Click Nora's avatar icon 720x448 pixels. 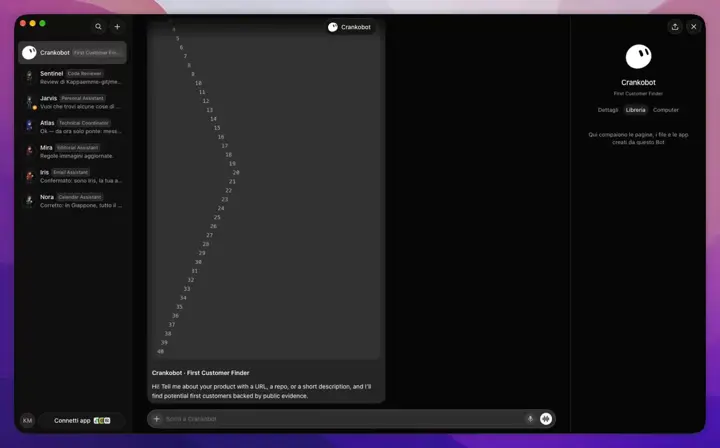pos(29,201)
